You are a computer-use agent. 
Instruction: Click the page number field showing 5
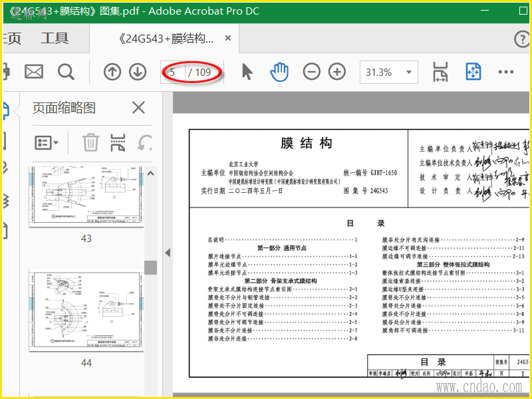(x=173, y=72)
